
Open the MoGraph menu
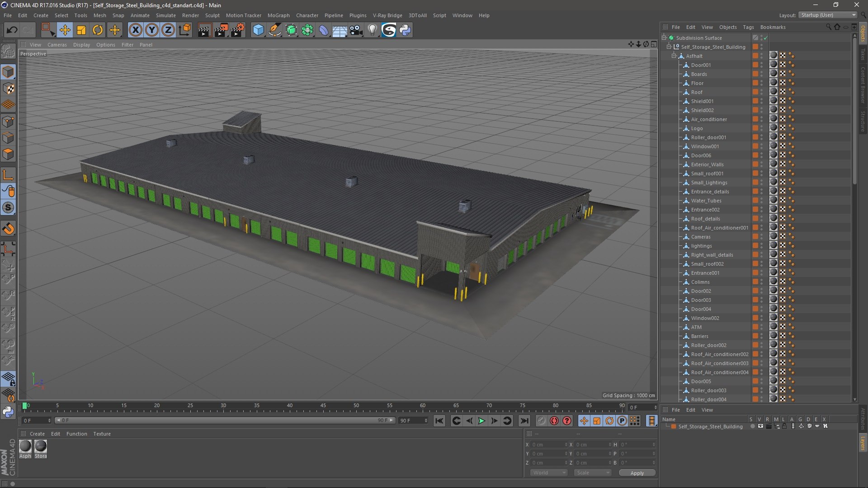tap(278, 15)
